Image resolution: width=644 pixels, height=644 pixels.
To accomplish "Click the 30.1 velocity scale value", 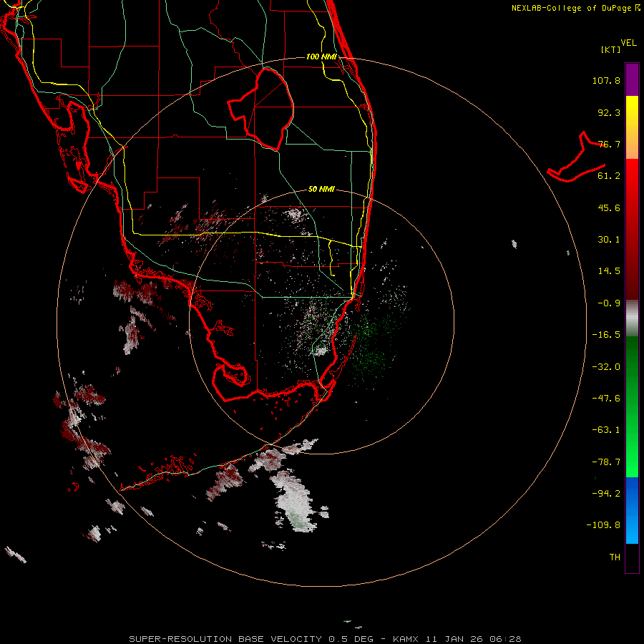I will [609, 240].
